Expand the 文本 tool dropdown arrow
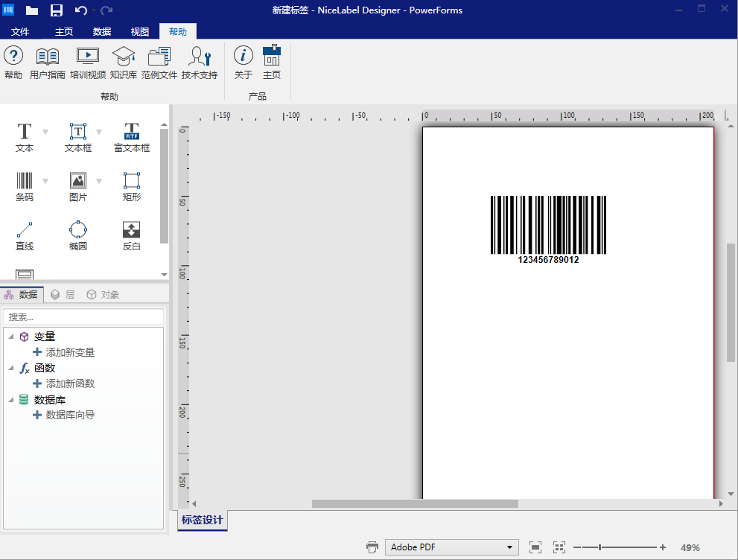738x560 pixels. click(45, 132)
